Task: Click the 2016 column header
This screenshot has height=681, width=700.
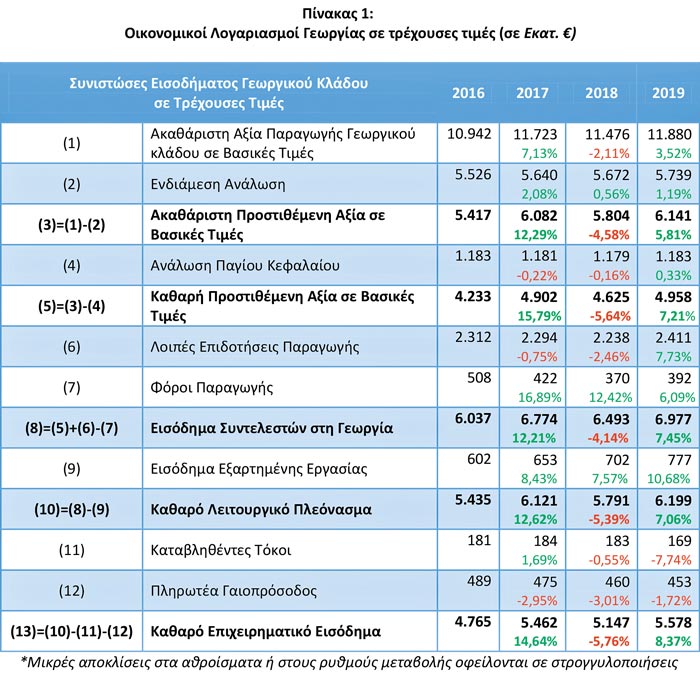Action: coord(468,93)
